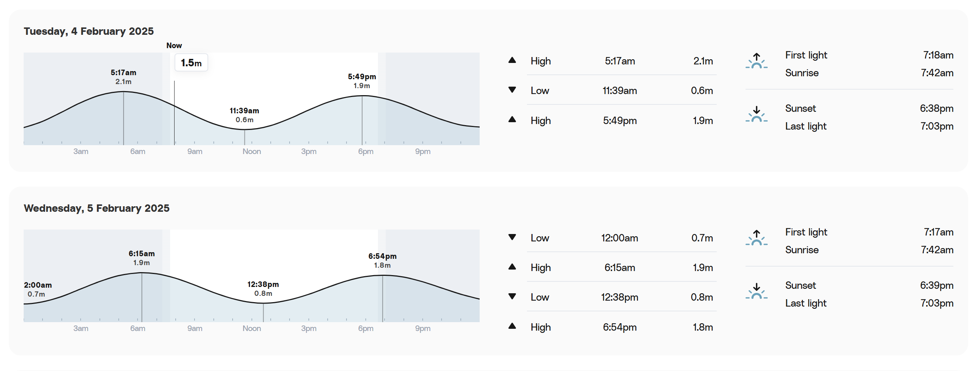Click the 11:39am 0.6m low point label
Image resolution: width=980 pixels, height=371 pixels.
pyautogui.click(x=244, y=115)
